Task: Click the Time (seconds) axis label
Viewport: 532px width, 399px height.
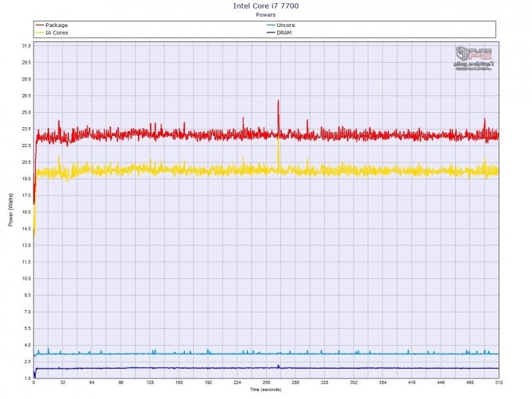Action: click(x=266, y=389)
